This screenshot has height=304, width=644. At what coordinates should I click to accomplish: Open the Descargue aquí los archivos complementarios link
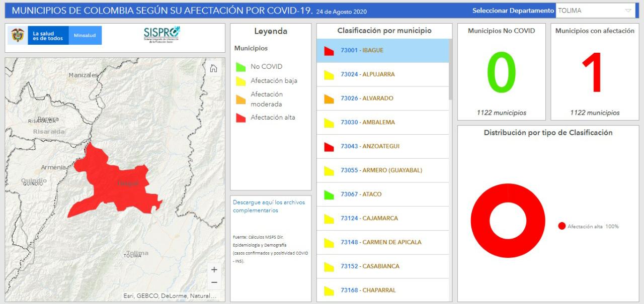pos(268,206)
